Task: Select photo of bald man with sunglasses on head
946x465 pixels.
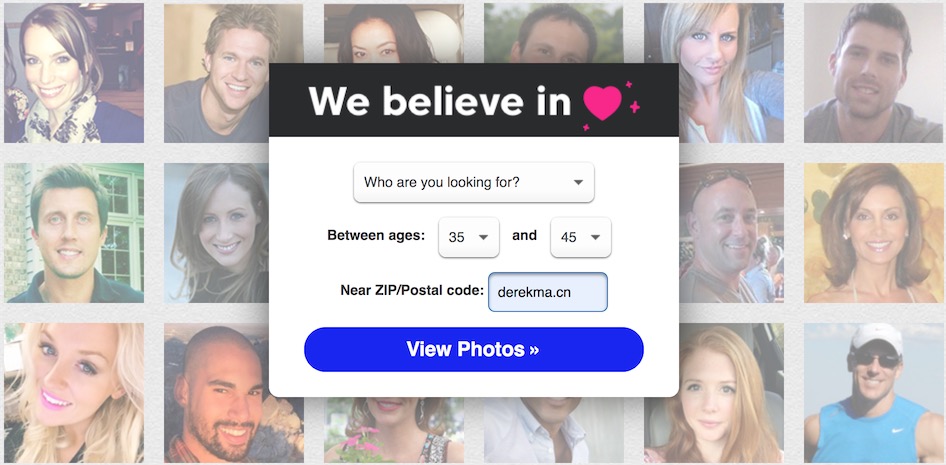Action: coord(731,233)
